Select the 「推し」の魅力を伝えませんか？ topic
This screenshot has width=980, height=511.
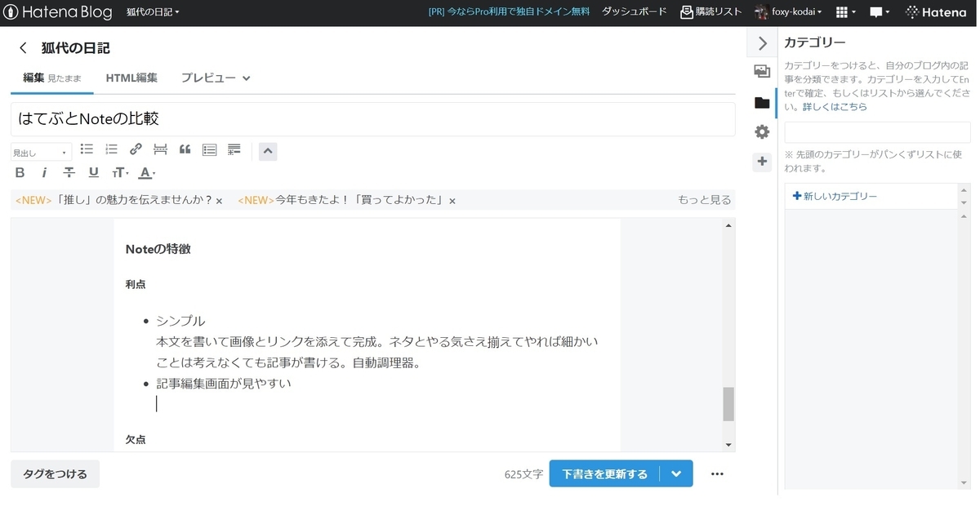[x=114, y=200]
